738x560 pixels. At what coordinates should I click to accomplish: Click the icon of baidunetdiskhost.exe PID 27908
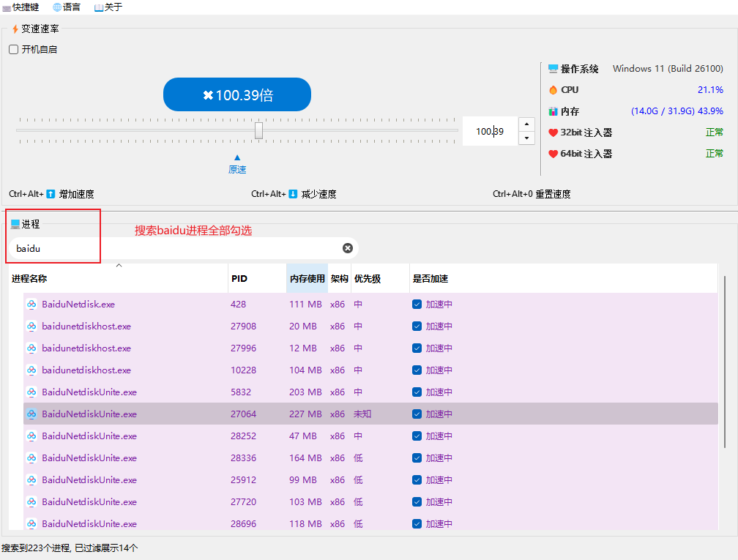pyautogui.click(x=31, y=326)
